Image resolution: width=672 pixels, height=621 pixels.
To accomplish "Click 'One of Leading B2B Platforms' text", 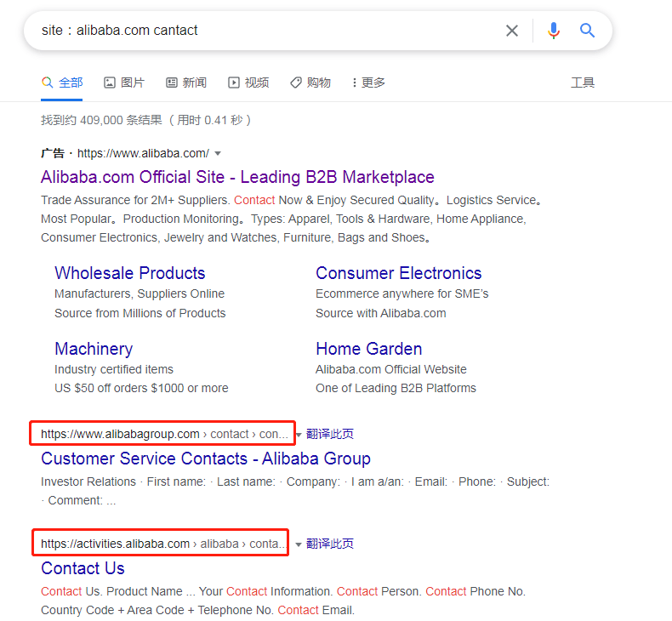I will 396,388.
